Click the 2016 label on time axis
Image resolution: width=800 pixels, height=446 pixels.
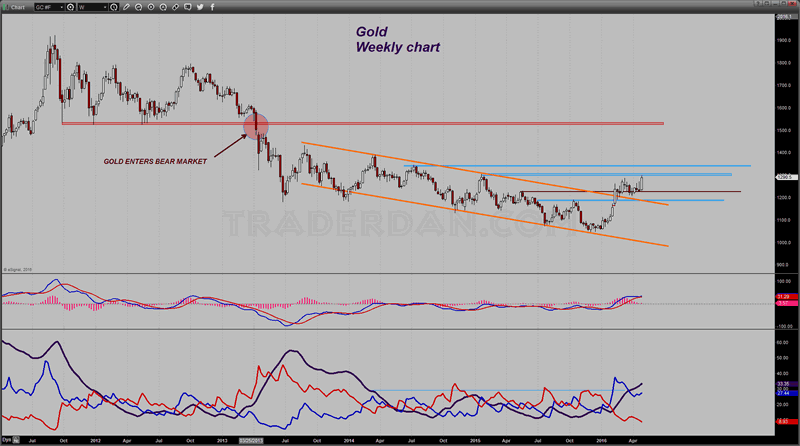click(x=602, y=440)
